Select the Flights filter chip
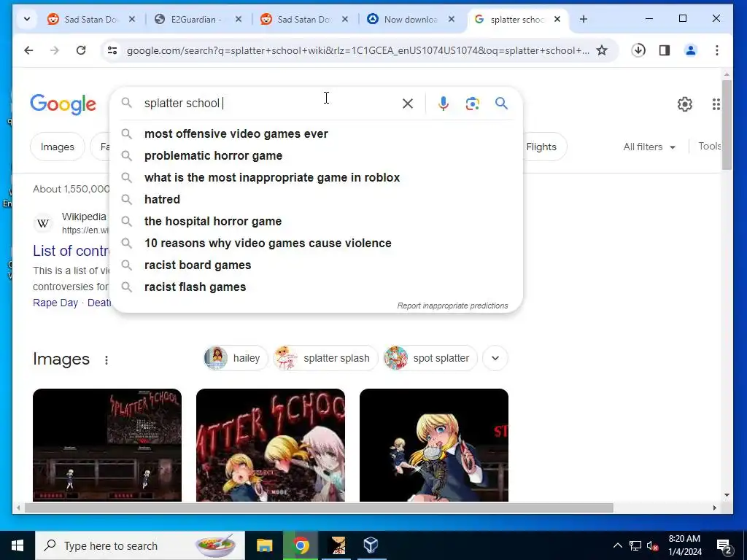Image resolution: width=747 pixels, height=560 pixels. pos(541,147)
